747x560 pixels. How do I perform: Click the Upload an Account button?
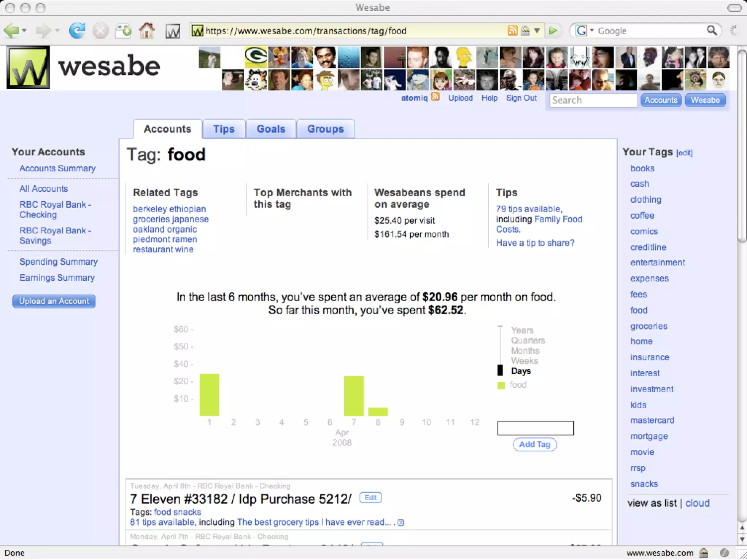54,301
